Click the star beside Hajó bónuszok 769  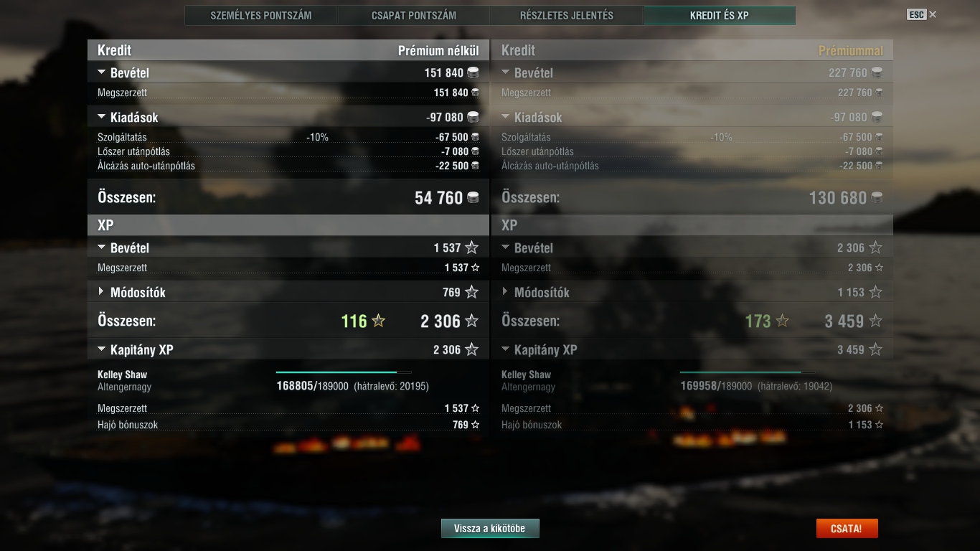(x=475, y=425)
